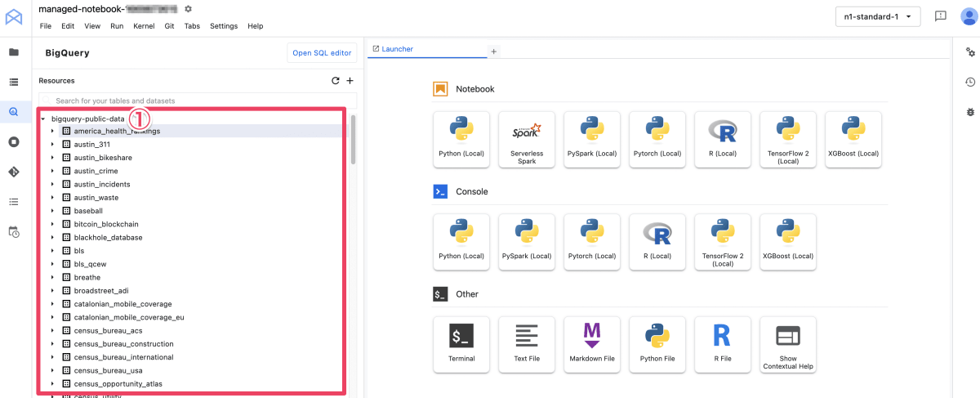980x398 pixels.
Task: Create a new Text File
Action: (527, 345)
